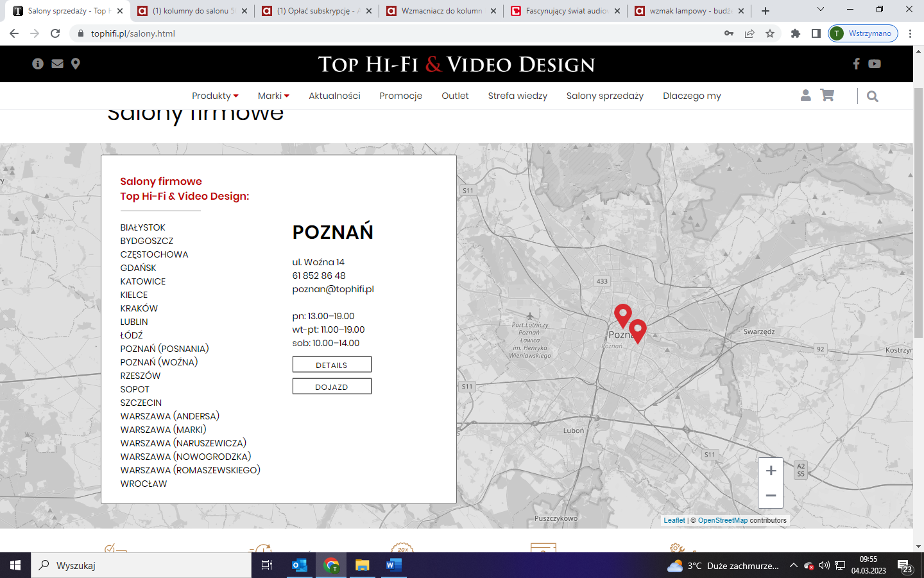
Task: Expand the Marki dropdown menu
Action: (273, 96)
